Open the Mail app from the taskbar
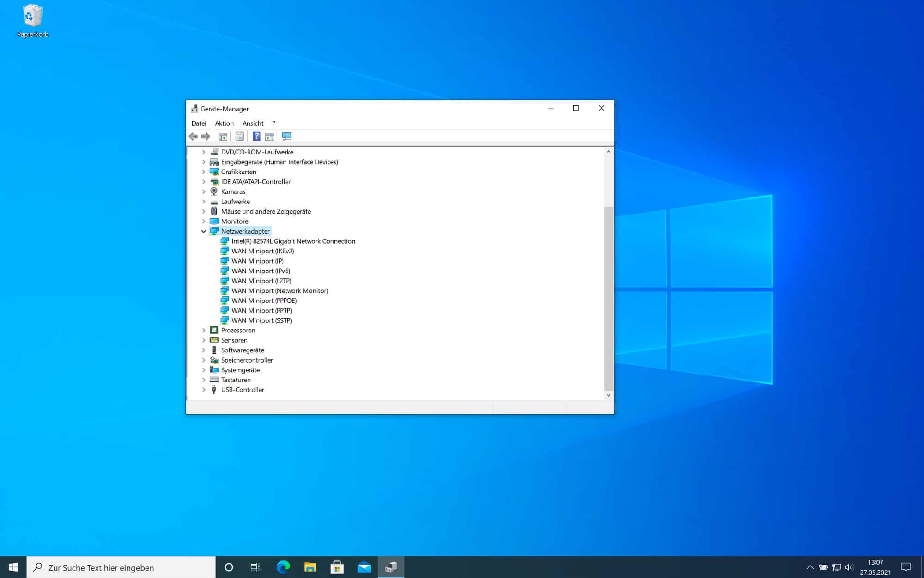This screenshot has height=578, width=924. [364, 567]
